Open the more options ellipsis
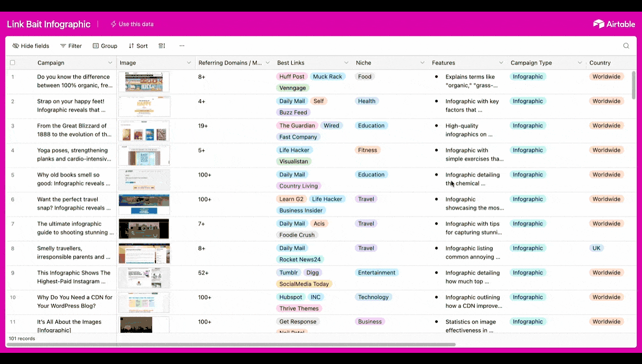The width and height of the screenshot is (642, 364). click(x=182, y=45)
